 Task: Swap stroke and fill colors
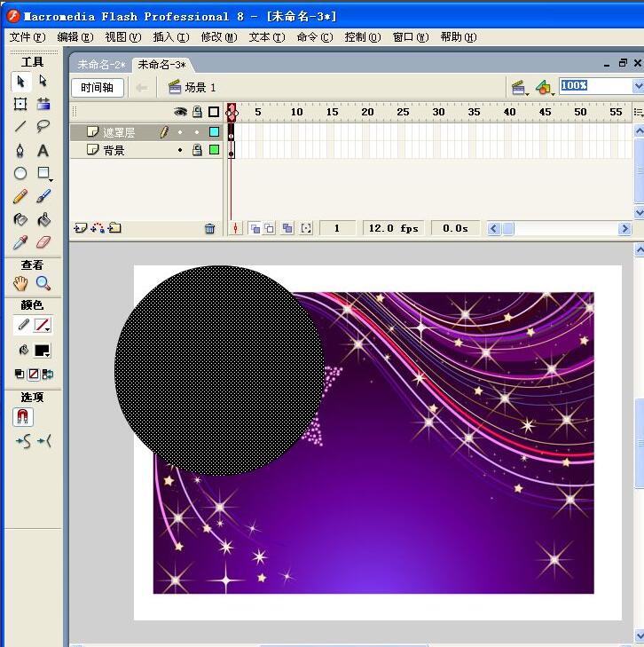48,375
